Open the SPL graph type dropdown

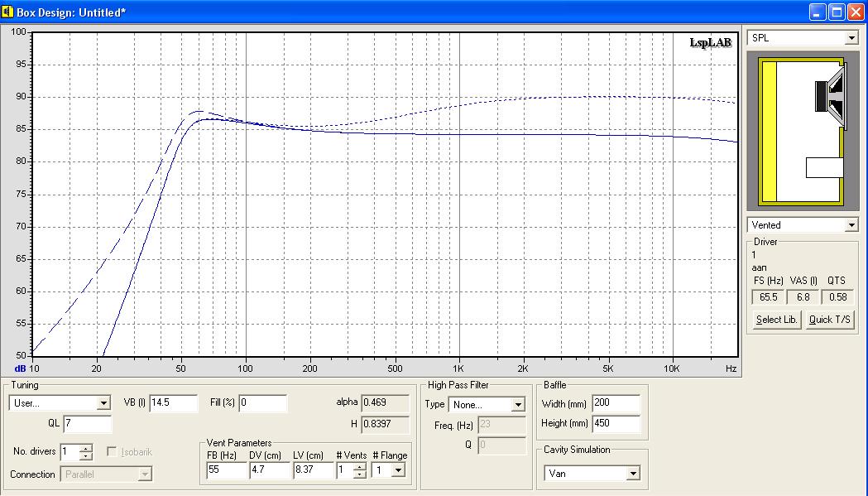pos(851,38)
